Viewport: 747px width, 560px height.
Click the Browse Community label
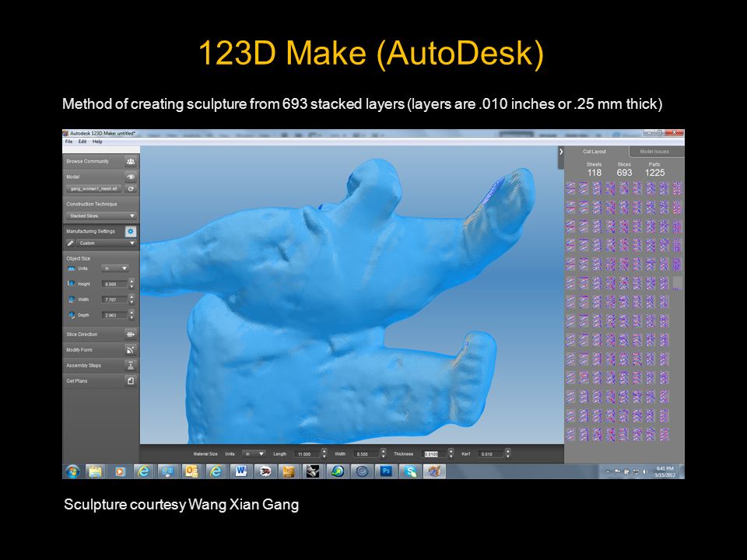click(87, 162)
